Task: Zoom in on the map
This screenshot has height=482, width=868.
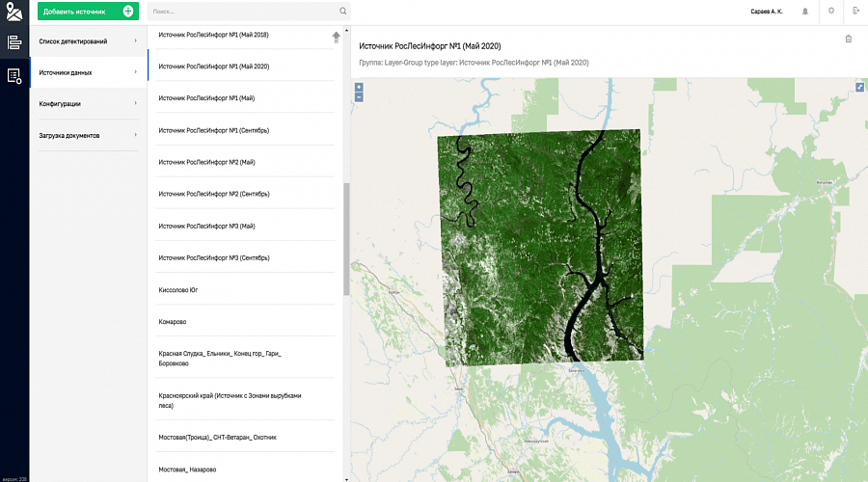Action: [359, 87]
